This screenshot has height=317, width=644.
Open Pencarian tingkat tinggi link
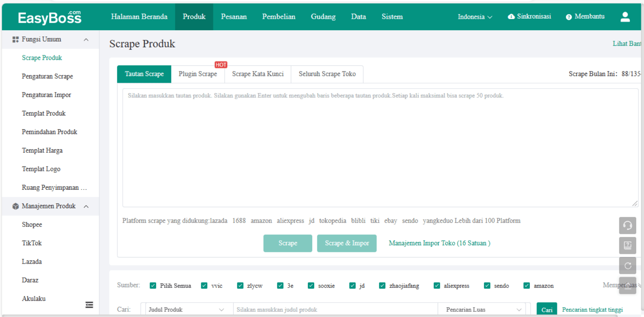(x=592, y=310)
